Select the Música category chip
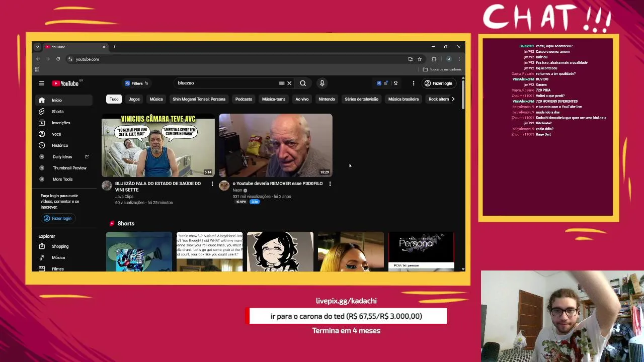Image resolution: width=644 pixels, height=362 pixels. [x=156, y=99]
